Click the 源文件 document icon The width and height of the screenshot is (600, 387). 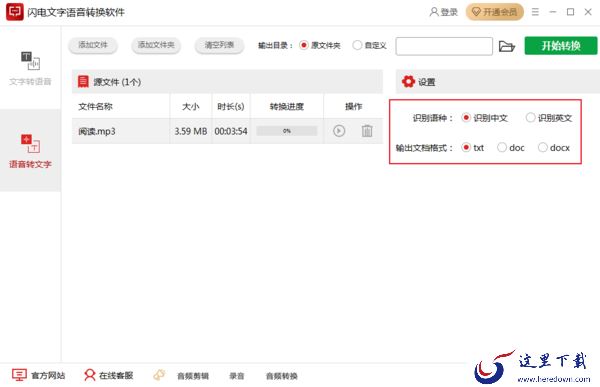(x=83, y=82)
